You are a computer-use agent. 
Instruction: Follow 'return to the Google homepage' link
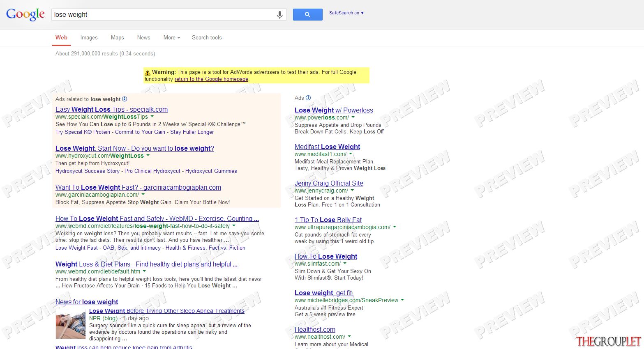(x=211, y=79)
